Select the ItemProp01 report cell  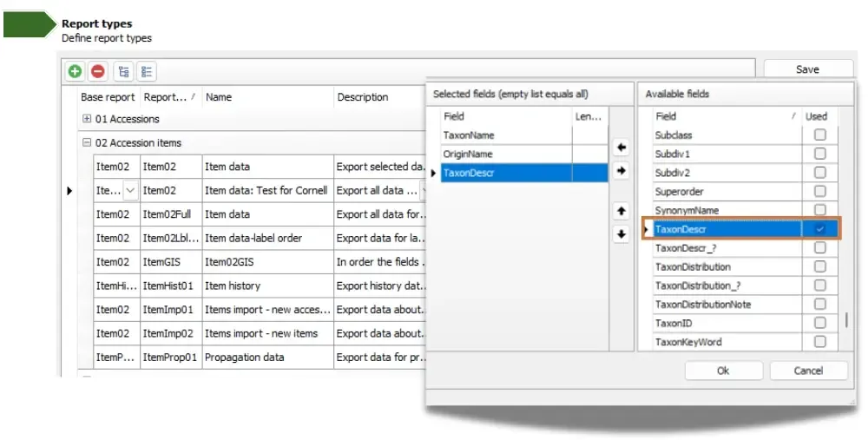click(171, 357)
